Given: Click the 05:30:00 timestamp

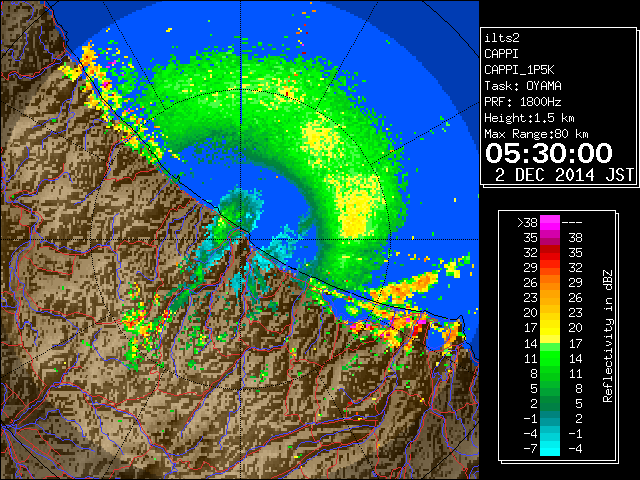Looking at the screenshot, I should [549, 153].
